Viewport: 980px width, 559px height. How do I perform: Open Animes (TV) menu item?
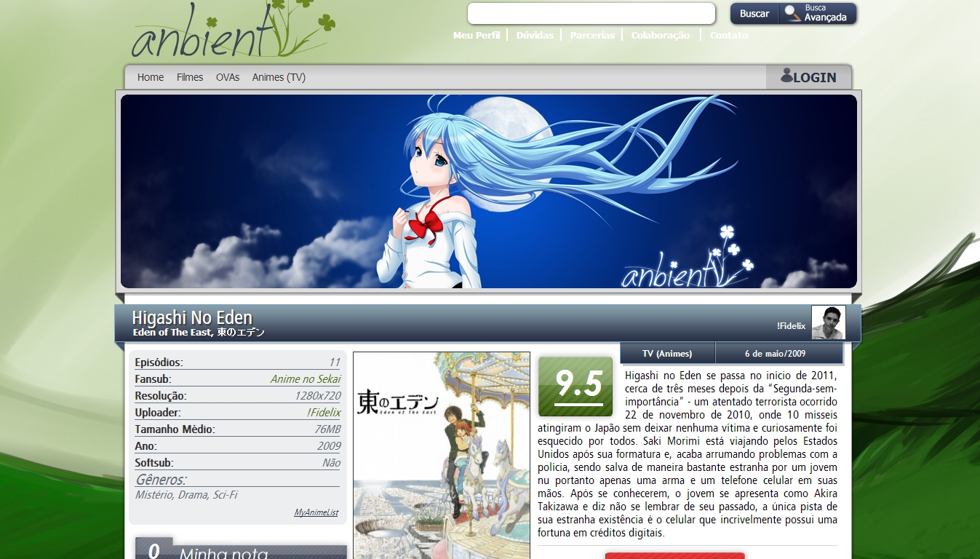point(279,77)
